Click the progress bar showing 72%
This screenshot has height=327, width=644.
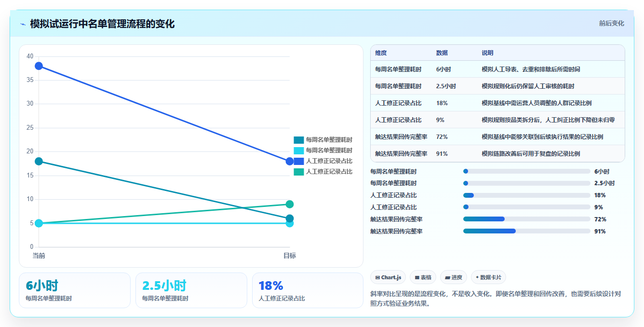526,219
